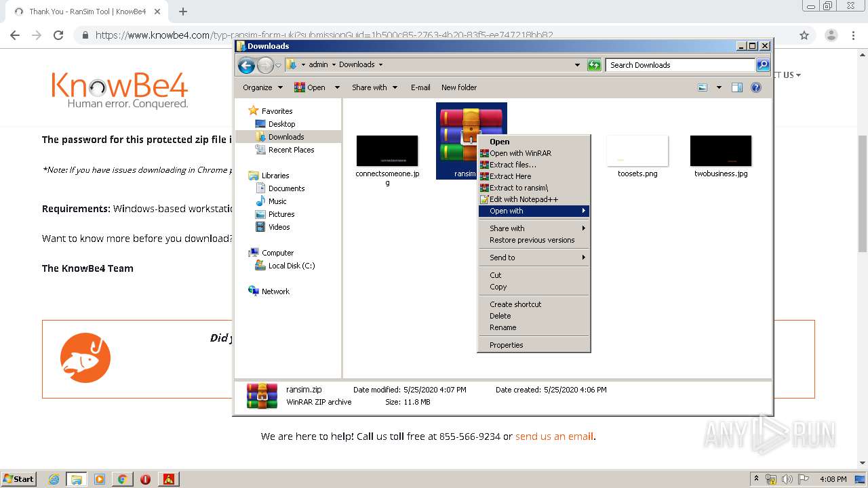
Task: Open Local Disk (C:)
Action: (x=291, y=266)
